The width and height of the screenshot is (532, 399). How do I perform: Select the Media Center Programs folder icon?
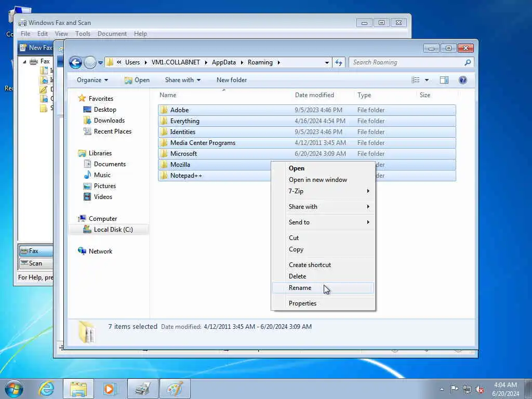164,142
